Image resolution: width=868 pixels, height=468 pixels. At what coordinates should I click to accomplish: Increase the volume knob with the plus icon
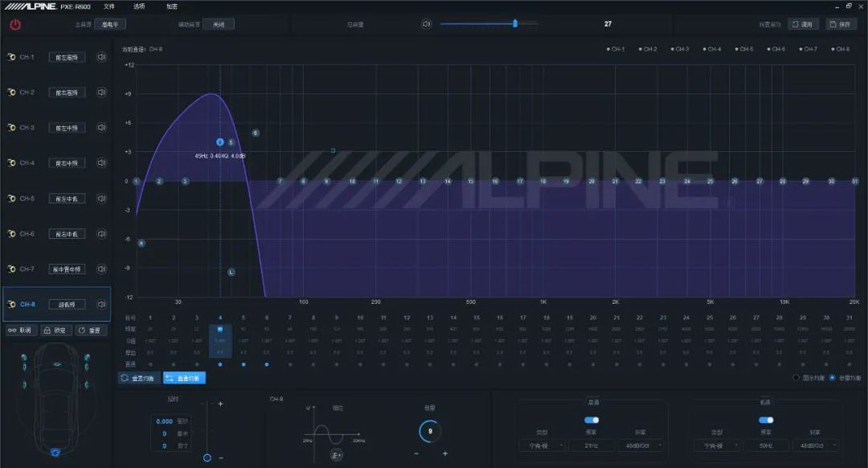point(445,454)
